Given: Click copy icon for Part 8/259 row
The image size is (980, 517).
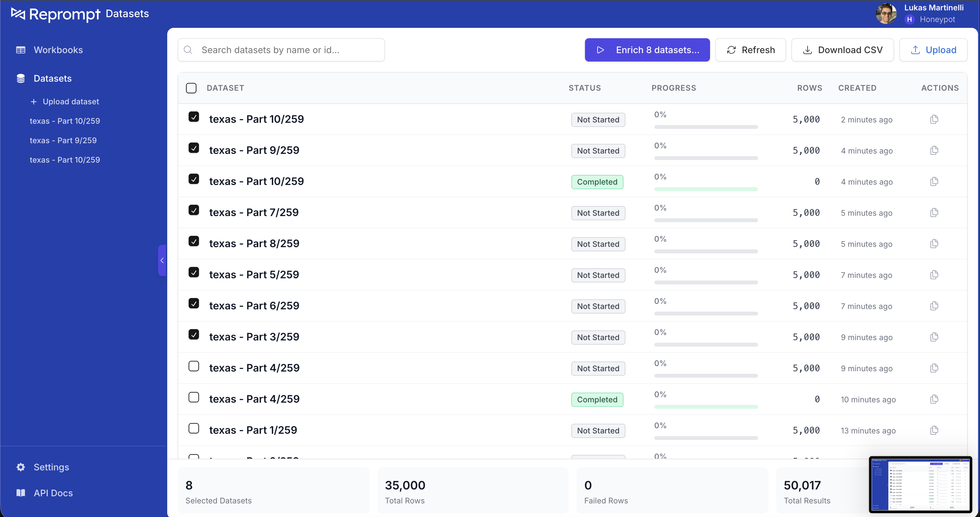Looking at the screenshot, I should point(934,244).
